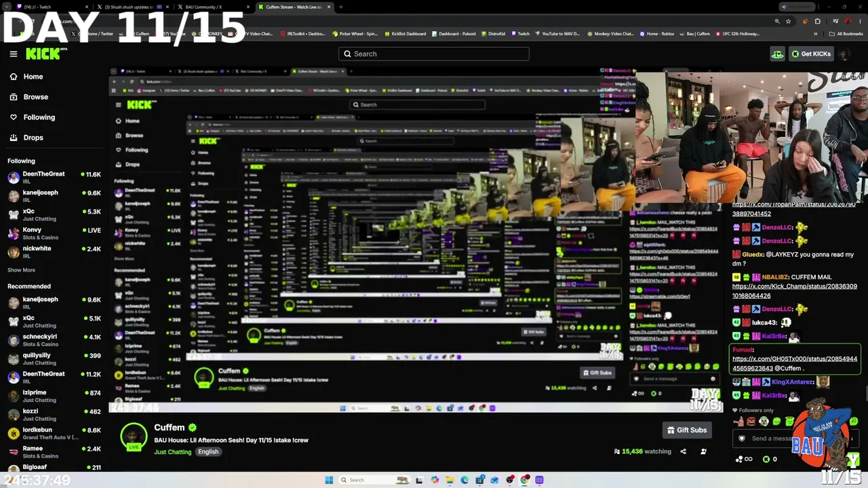Open Ramee's recommended channel
Image resolution: width=868 pixels, height=488 pixels.
pyautogui.click(x=54, y=451)
